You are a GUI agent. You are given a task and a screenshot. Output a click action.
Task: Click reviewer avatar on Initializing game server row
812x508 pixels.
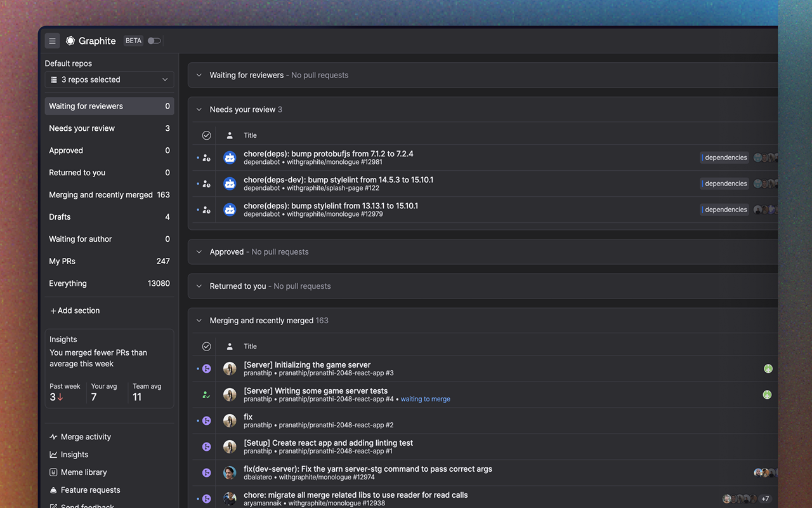coord(768,368)
